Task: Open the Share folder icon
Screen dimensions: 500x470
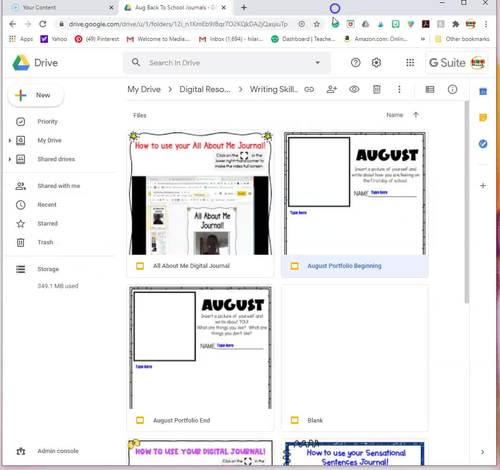Action: pyautogui.click(x=332, y=89)
